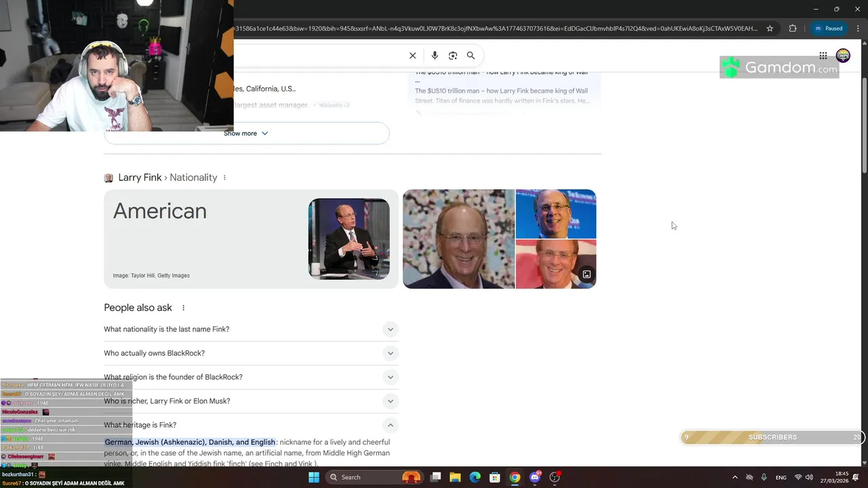The width and height of the screenshot is (868, 488).
Task: Launch Microsoft Edge from the taskbar
Action: tap(475, 477)
